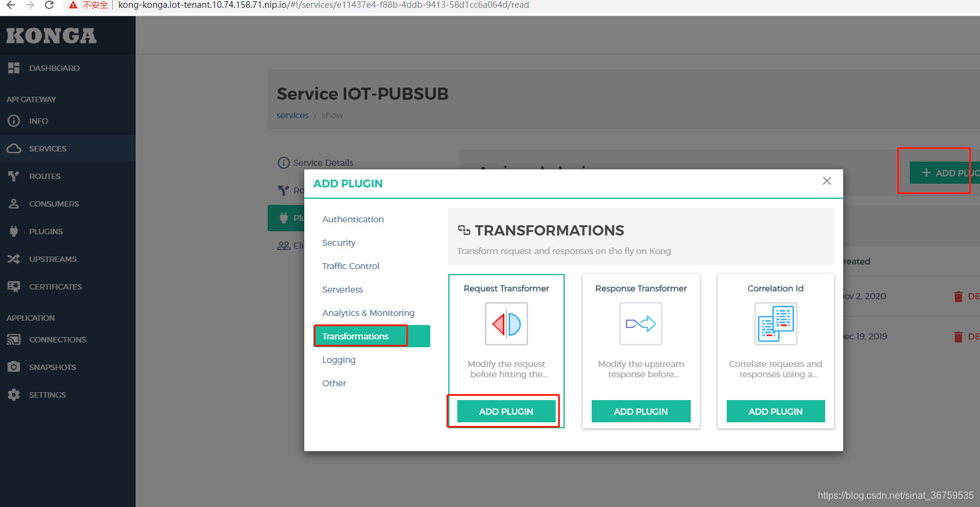
Task: Add the Correlation Id plugin
Action: click(775, 411)
